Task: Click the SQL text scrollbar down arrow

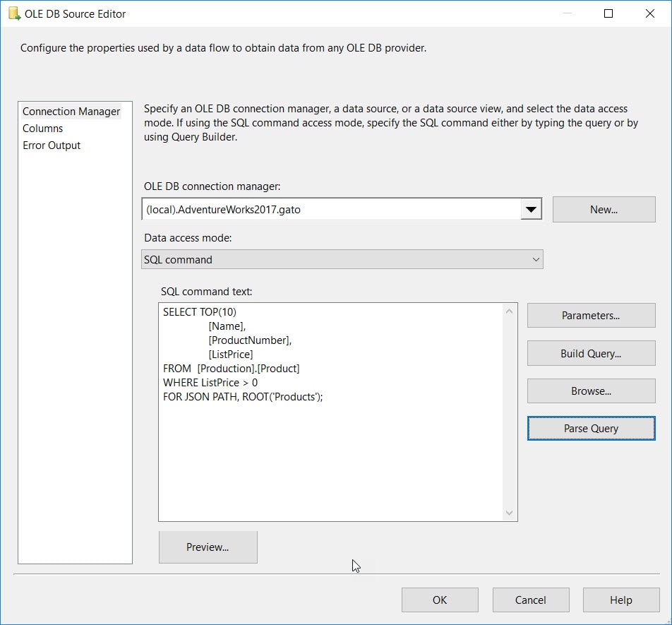Action: pos(509,513)
